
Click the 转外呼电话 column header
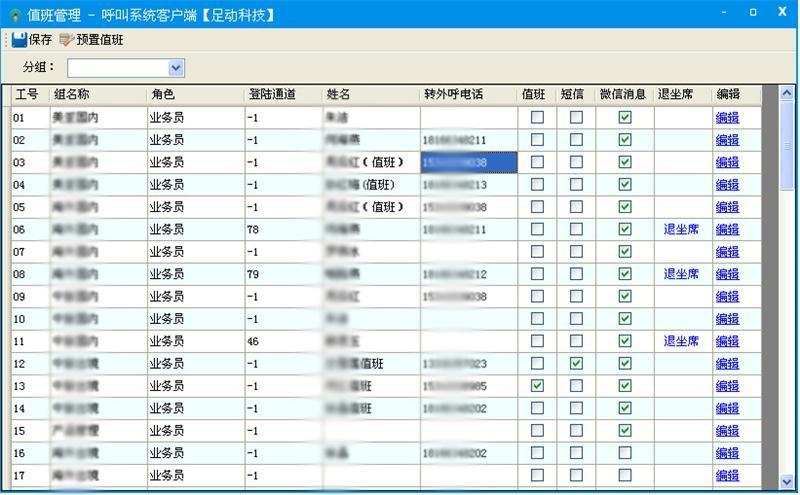point(453,95)
